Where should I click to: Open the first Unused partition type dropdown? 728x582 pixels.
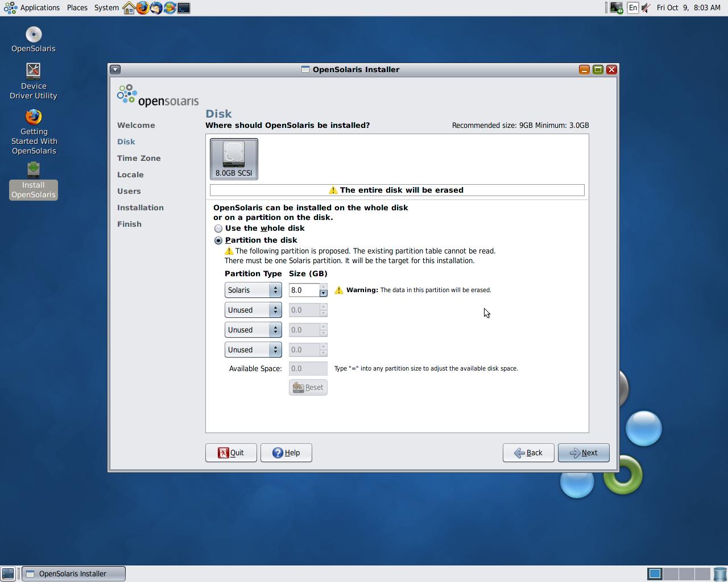[253, 310]
